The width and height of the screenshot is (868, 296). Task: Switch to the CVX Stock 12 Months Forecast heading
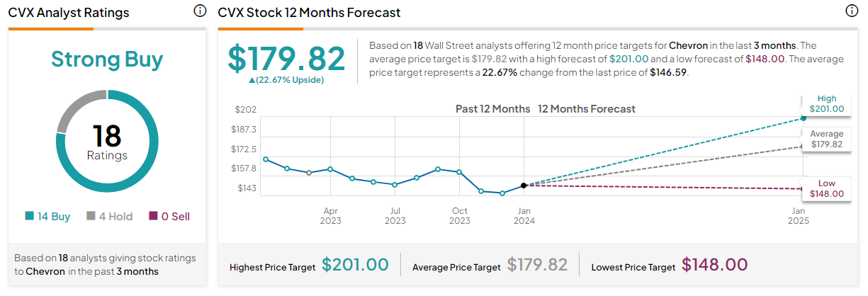(x=309, y=13)
